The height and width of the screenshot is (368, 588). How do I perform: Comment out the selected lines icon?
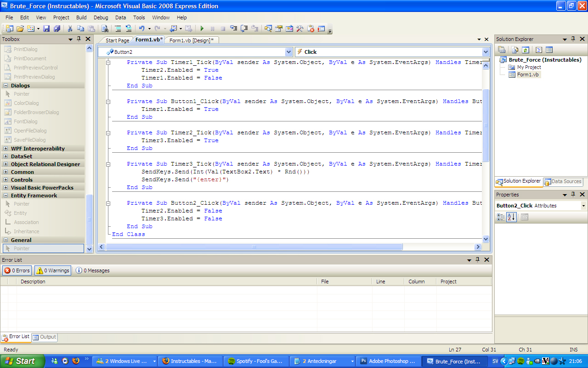118,29
